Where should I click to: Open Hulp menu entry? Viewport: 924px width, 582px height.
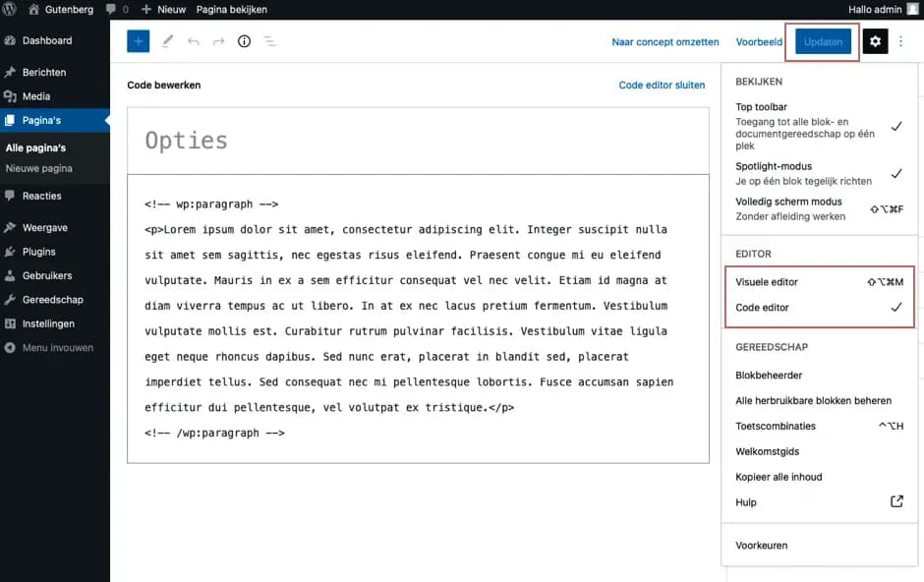[x=819, y=502]
